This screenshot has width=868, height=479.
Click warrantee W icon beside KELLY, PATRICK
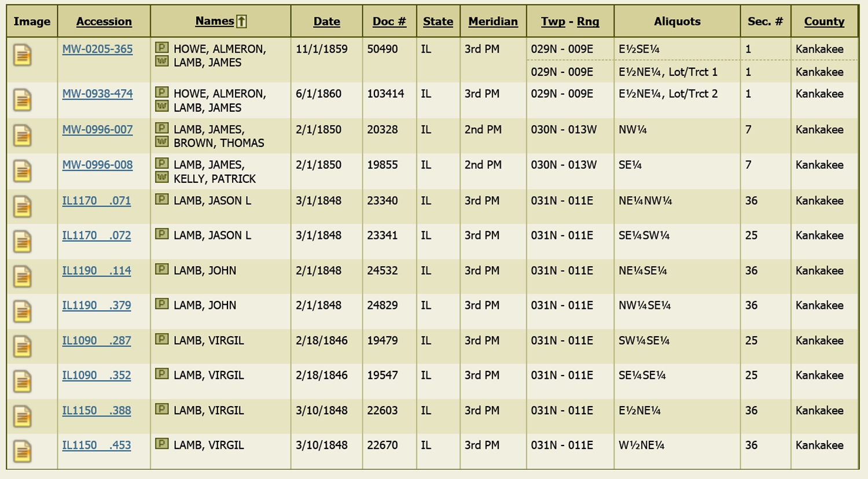pyautogui.click(x=162, y=177)
